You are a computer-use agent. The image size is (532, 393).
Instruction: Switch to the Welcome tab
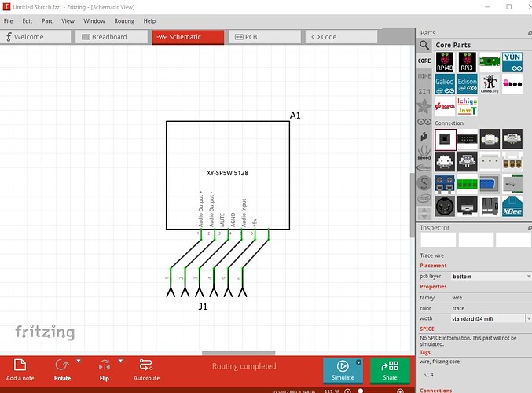(35, 37)
